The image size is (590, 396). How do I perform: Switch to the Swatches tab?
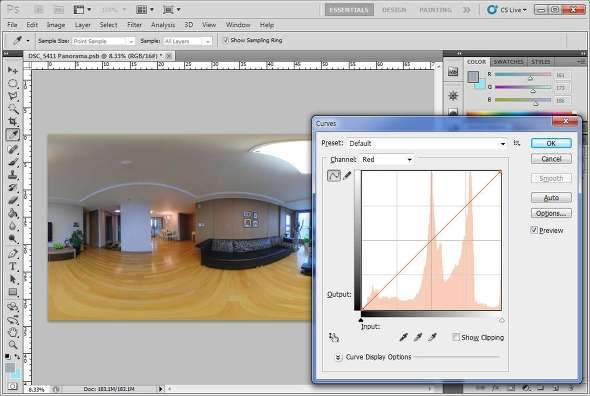[x=508, y=61]
